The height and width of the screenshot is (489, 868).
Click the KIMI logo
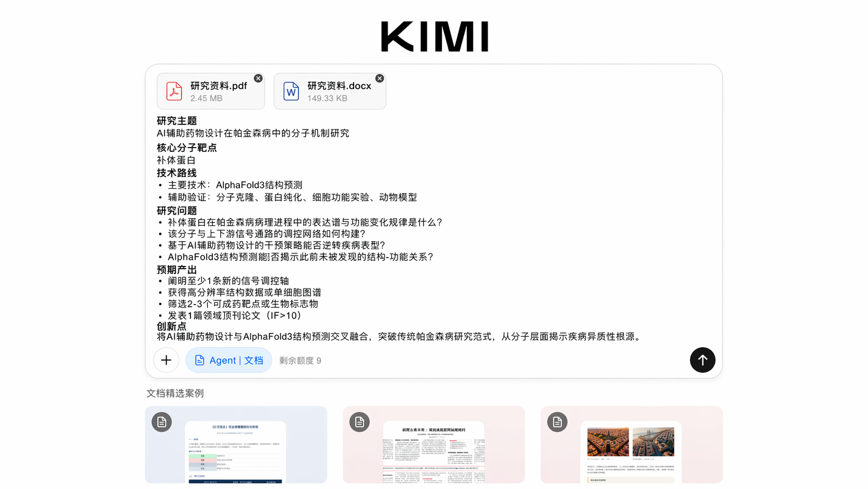tap(435, 36)
